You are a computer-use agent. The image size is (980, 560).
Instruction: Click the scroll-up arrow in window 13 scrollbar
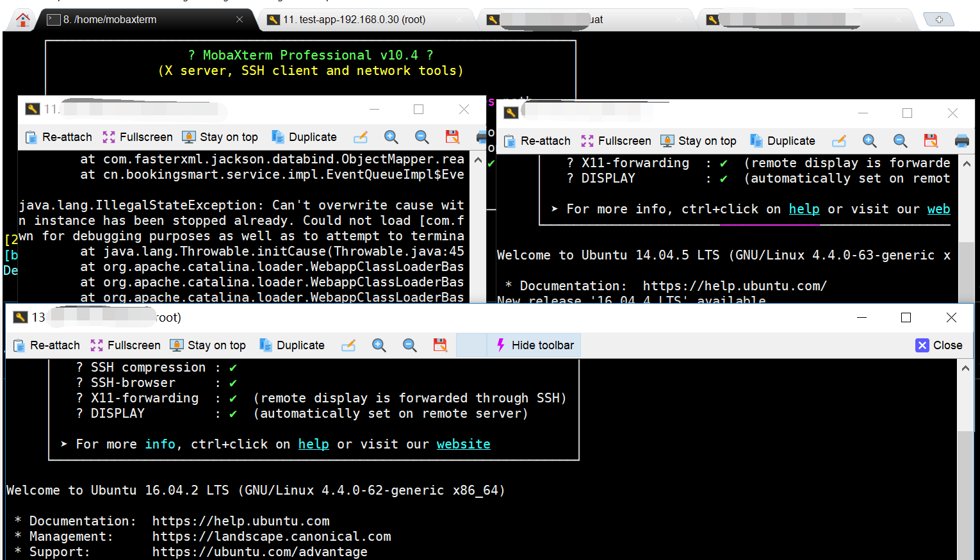pyautogui.click(x=965, y=368)
